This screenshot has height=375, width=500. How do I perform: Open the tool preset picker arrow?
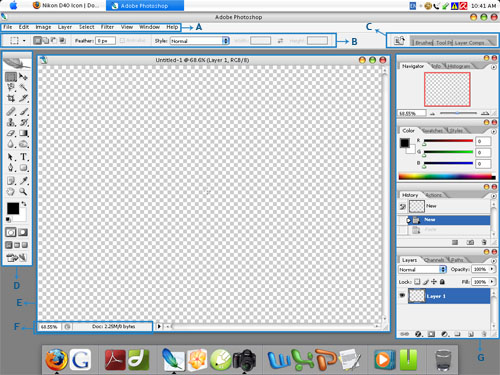tap(24, 41)
